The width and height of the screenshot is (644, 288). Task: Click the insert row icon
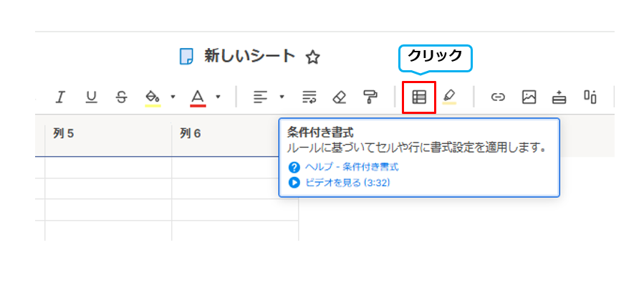(559, 97)
